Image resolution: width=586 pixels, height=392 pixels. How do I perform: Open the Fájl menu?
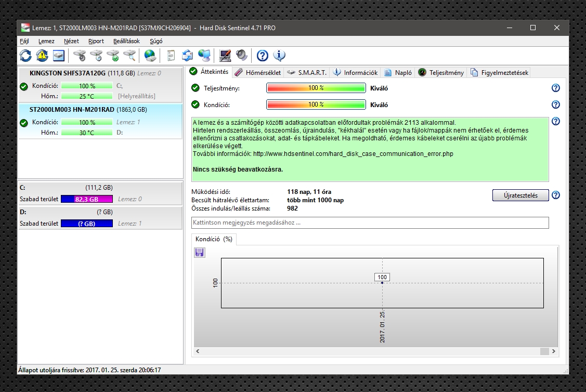click(x=24, y=41)
